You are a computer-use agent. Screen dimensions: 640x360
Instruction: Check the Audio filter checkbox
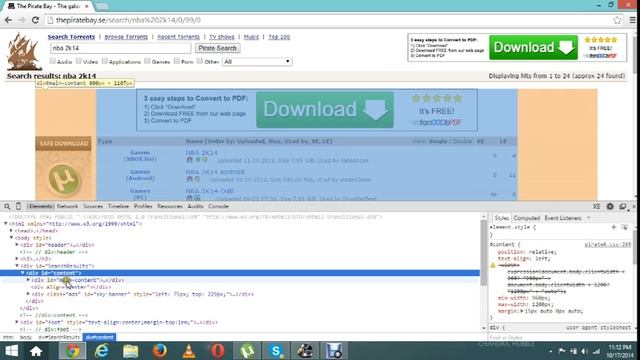[52, 61]
